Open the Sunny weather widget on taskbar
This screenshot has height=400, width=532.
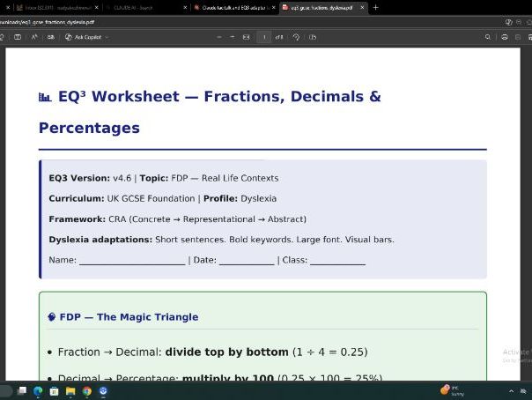452,390
